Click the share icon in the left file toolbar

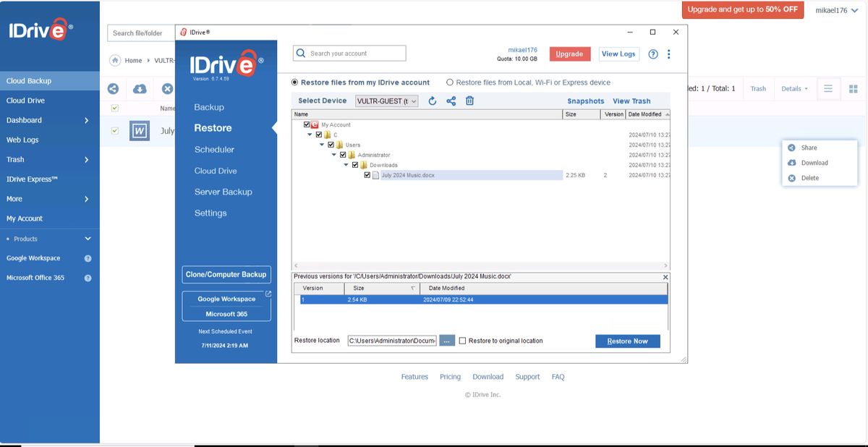coord(113,88)
